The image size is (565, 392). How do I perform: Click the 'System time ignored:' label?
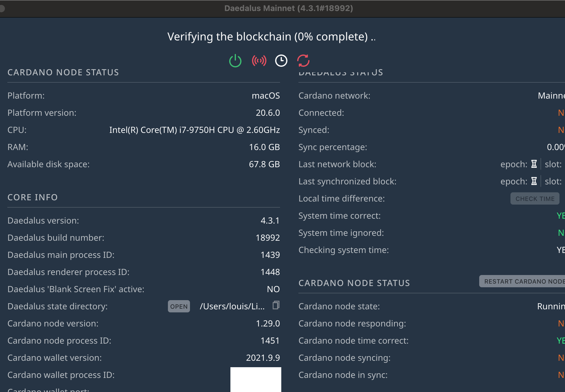pyautogui.click(x=341, y=233)
